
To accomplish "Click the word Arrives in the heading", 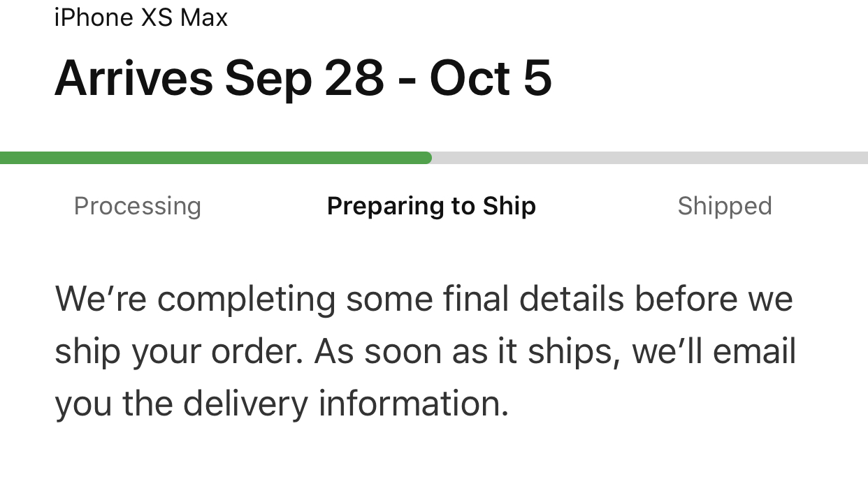I will (134, 78).
